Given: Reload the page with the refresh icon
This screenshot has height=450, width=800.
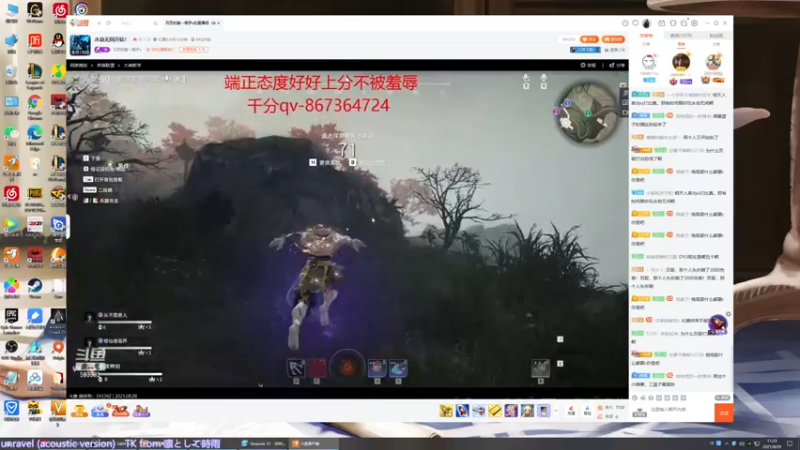Looking at the screenshot, I should [109, 23].
